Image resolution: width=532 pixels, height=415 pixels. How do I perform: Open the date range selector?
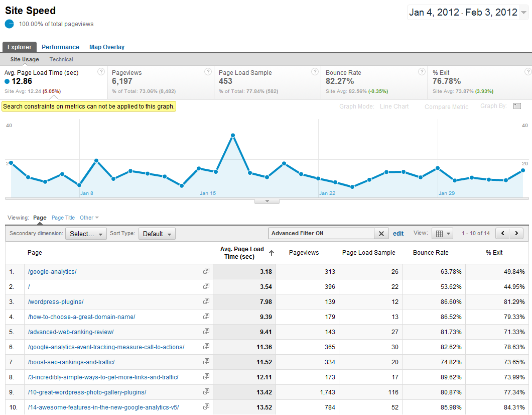[x=467, y=12]
